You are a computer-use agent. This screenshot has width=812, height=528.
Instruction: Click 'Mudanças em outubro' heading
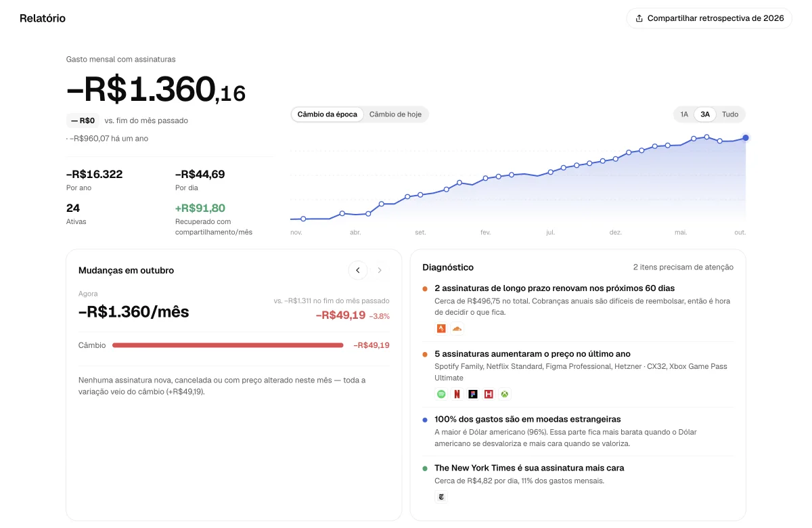click(126, 270)
